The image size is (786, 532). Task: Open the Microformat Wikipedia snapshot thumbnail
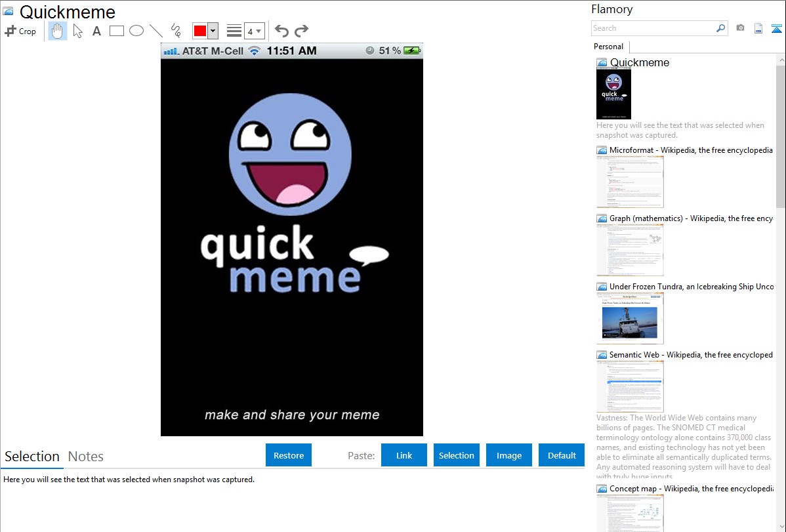coord(630,182)
